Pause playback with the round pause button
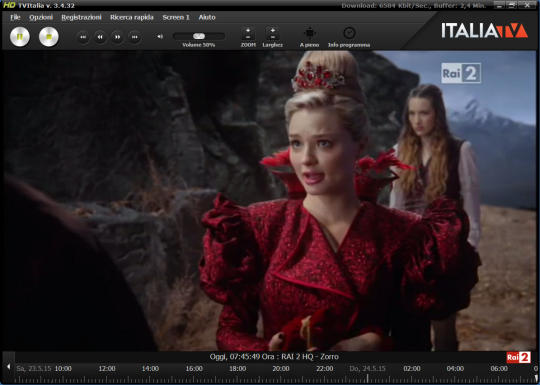This screenshot has width=540, height=385. pyautogui.click(x=20, y=37)
